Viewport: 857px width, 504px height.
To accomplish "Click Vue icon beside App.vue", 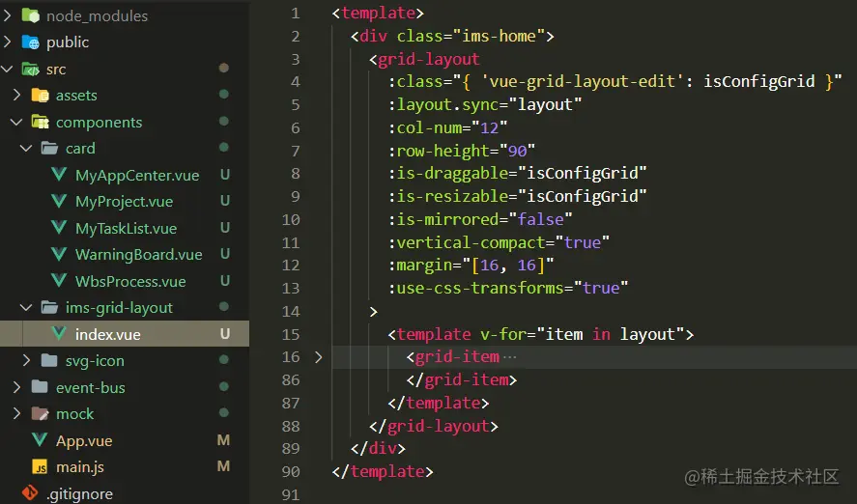I will 40,440.
